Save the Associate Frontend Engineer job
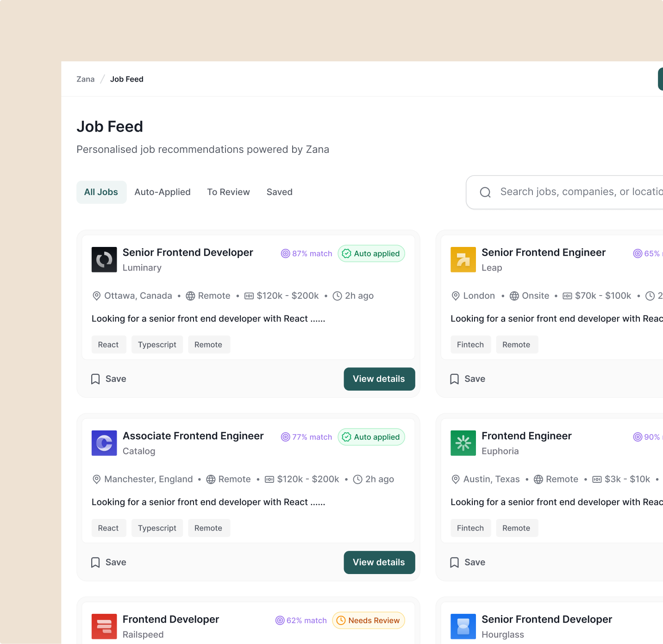This screenshot has width=663, height=644. 109,562
